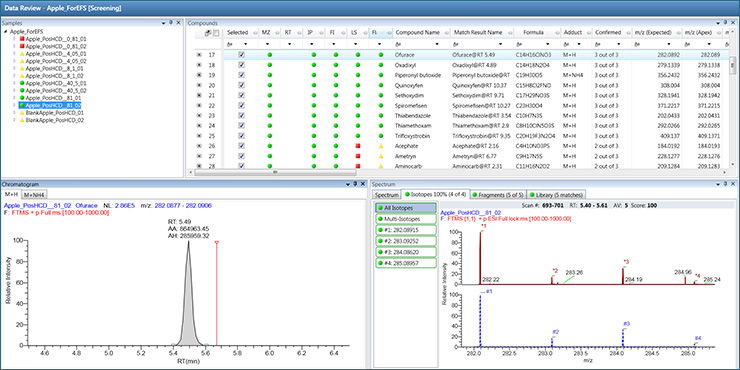Switch to M+H chromatogram tab
The height and width of the screenshot is (370, 740).
pos(12,194)
